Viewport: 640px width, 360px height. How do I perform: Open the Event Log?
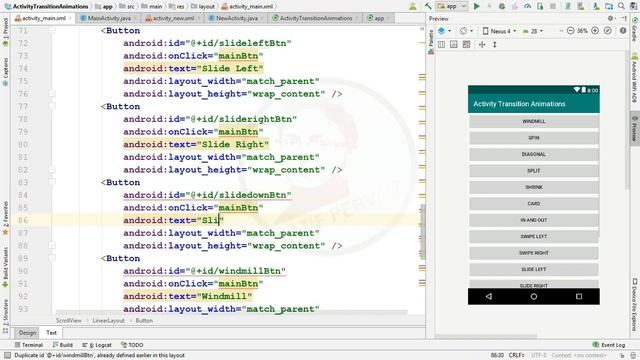pos(609,345)
